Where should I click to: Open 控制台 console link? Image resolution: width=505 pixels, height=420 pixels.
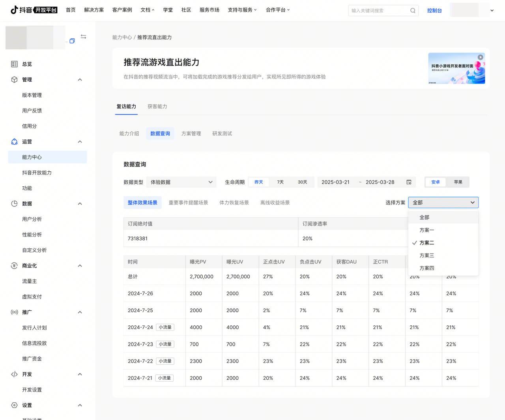[x=434, y=11]
